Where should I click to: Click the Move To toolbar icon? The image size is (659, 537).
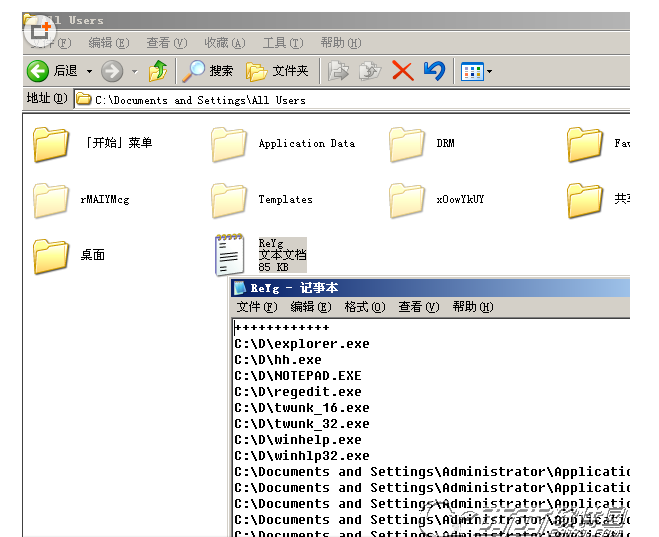tap(340, 71)
